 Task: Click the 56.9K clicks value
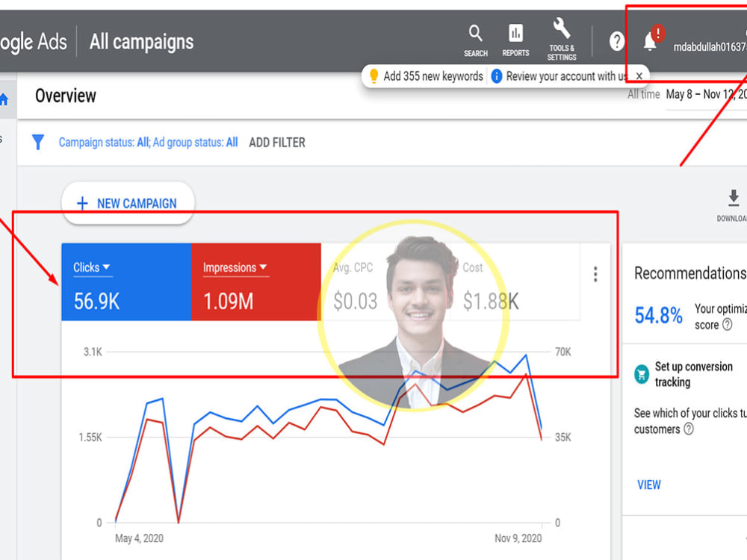pyautogui.click(x=96, y=302)
